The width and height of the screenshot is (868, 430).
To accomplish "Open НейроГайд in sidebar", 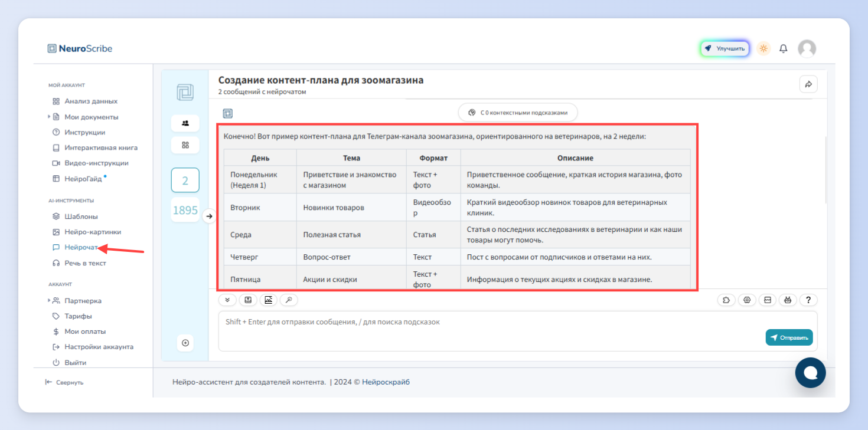I will click(83, 179).
